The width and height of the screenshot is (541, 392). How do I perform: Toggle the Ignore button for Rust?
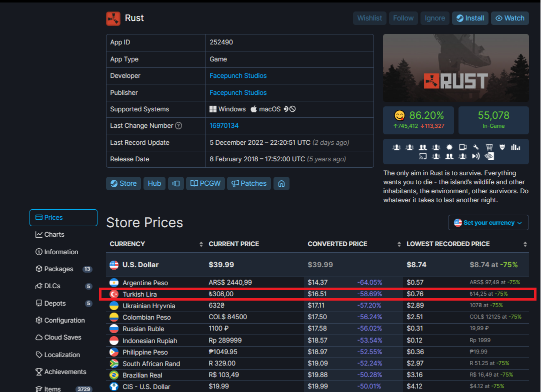click(x=434, y=18)
